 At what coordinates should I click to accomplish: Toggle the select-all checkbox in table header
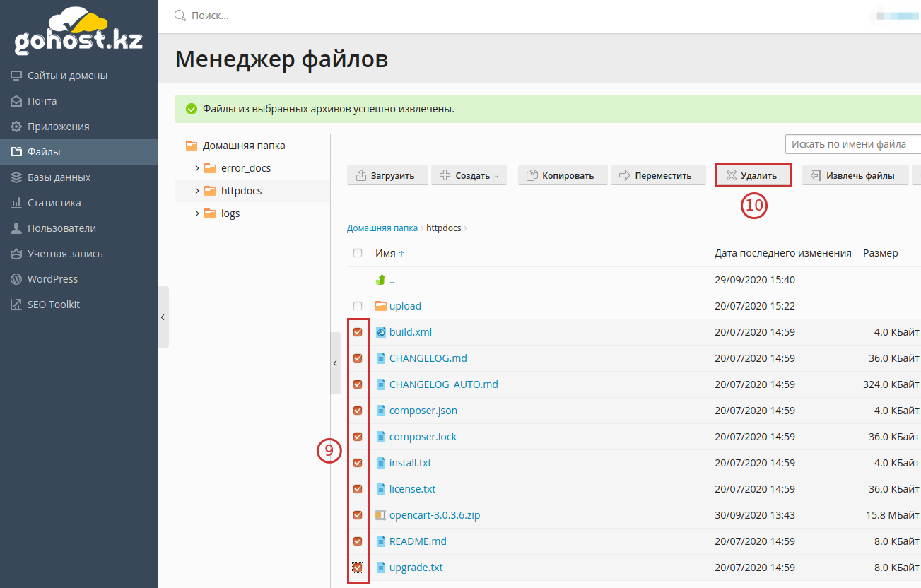click(358, 253)
